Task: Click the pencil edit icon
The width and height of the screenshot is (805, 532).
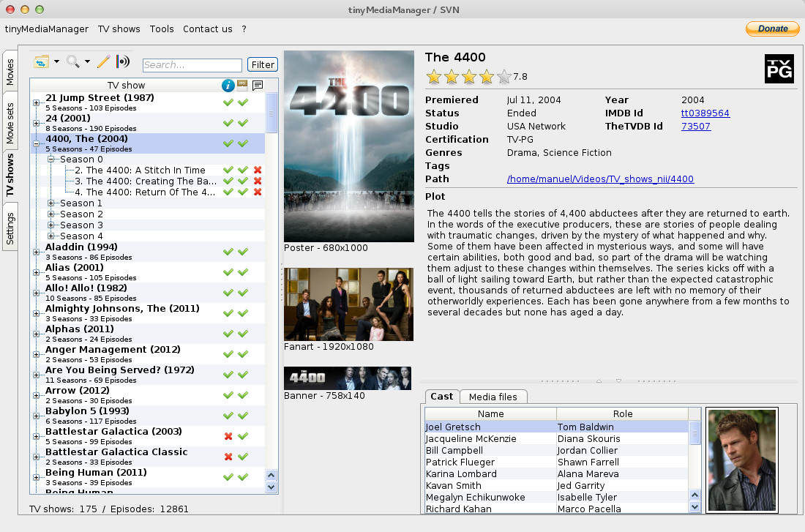Action: [103, 61]
